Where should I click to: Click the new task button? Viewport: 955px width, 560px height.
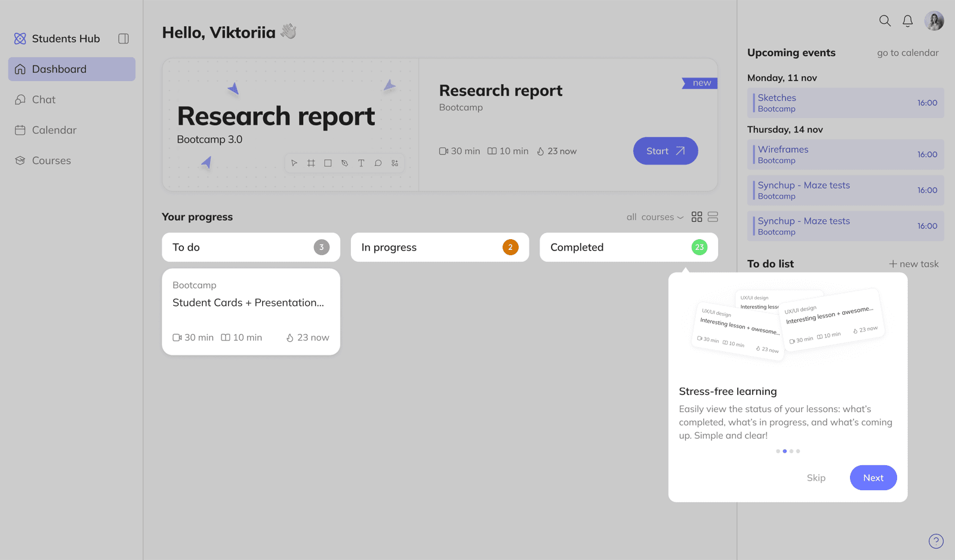(x=914, y=264)
